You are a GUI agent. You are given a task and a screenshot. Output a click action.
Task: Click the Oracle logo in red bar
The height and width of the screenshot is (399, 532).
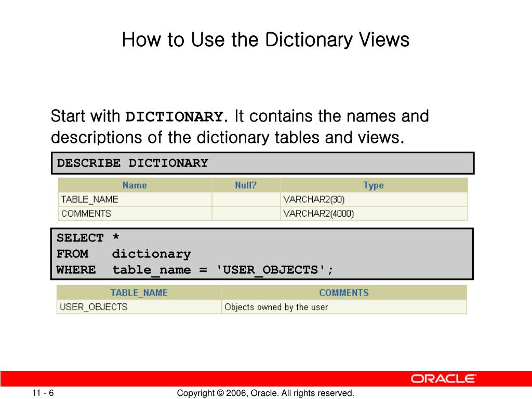click(444, 379)
